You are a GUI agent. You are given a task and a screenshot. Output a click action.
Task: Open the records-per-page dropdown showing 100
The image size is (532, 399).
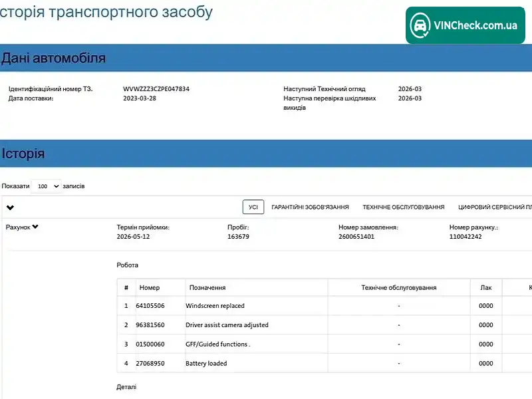47,186
